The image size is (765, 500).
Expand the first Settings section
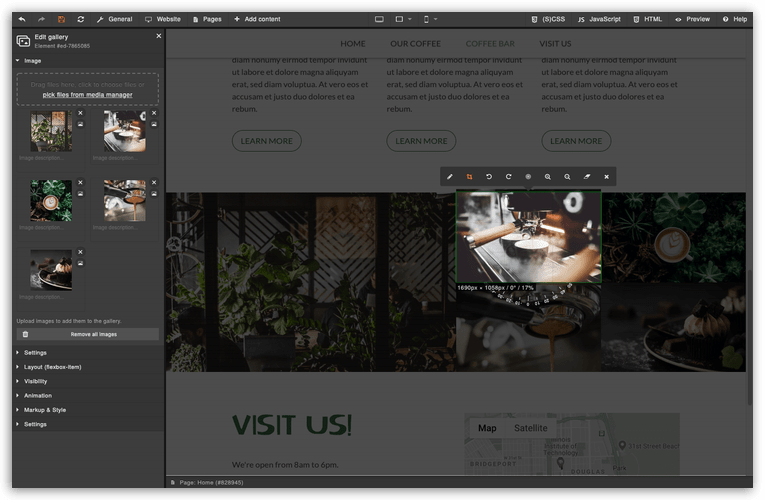pos(88,352)
